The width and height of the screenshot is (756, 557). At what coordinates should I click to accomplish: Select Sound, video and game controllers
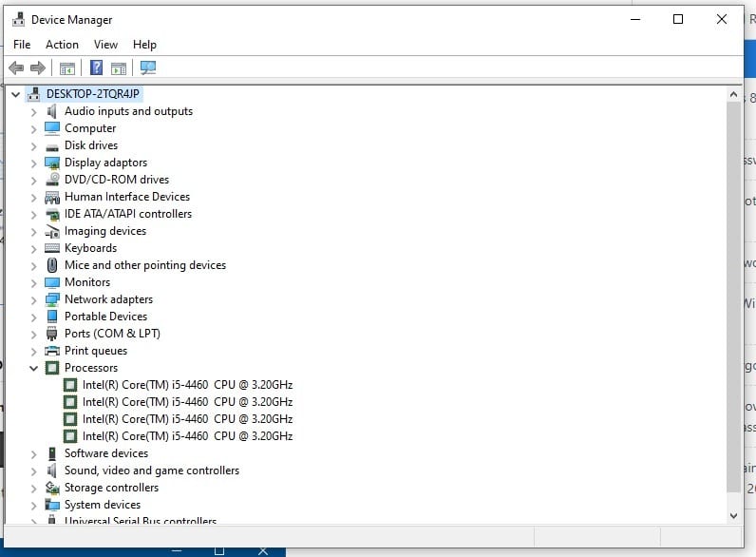click(151, 471)
